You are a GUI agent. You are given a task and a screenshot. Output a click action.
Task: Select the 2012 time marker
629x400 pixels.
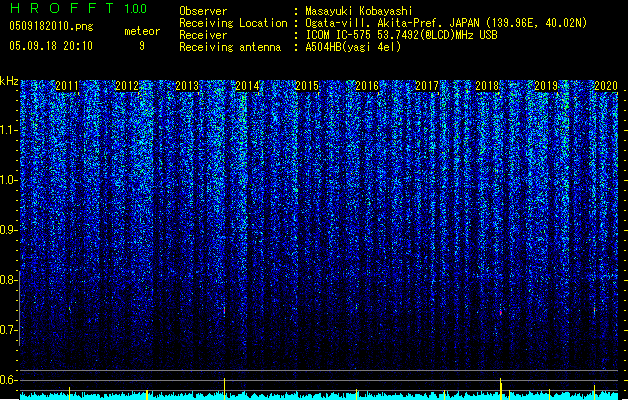click(127, 86)
